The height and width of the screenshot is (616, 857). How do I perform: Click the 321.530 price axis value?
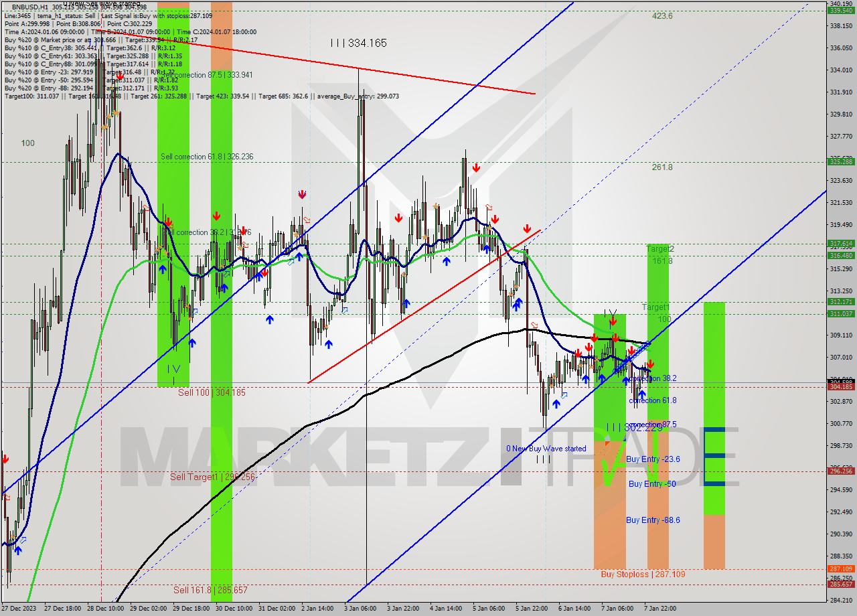point(841,202)
